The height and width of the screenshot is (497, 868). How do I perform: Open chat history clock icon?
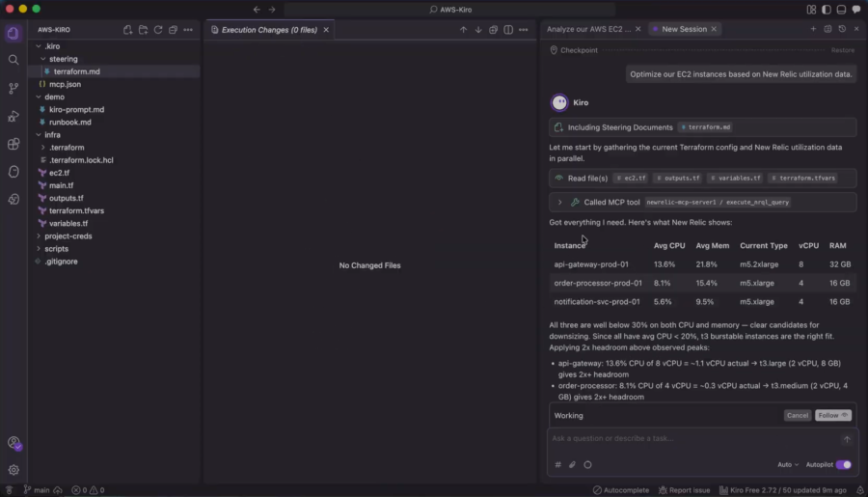pos(842,29)
